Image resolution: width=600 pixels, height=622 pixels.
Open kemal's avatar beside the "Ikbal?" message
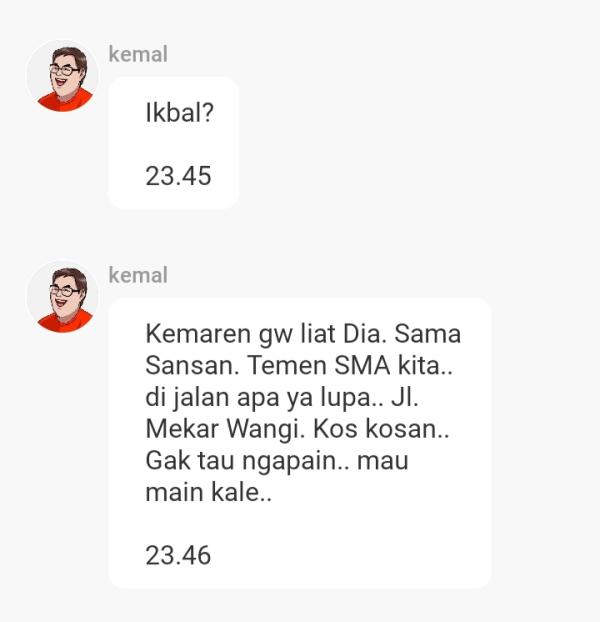pos(62,76)
